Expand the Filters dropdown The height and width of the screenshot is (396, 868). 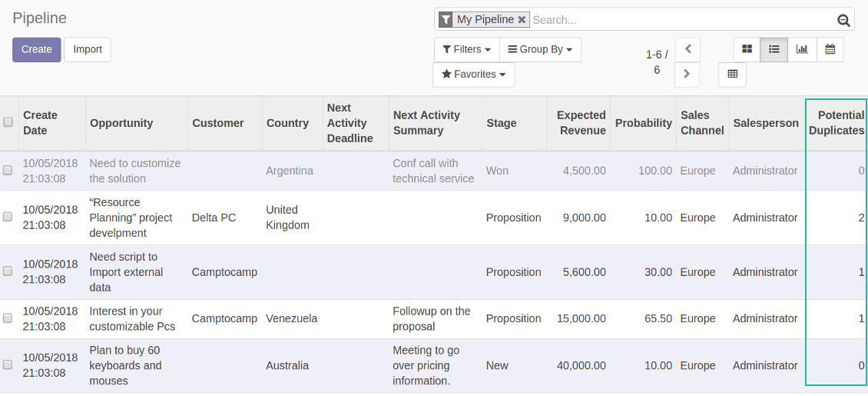(466, 49)
